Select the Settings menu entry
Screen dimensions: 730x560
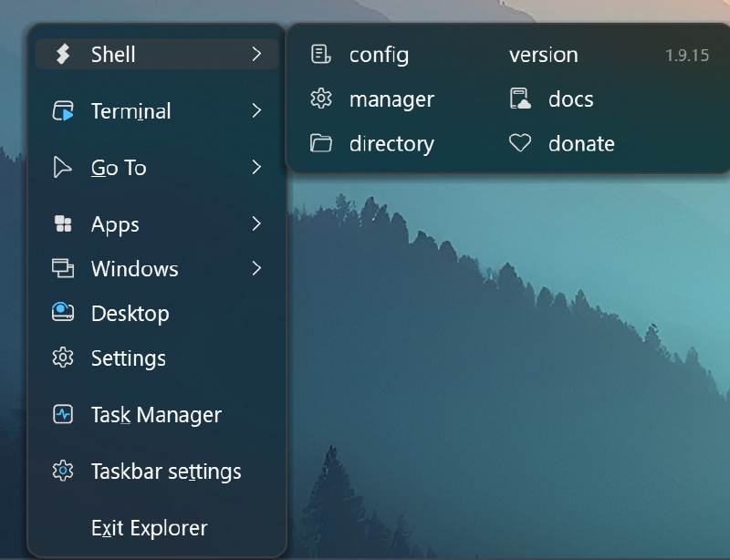128,358
